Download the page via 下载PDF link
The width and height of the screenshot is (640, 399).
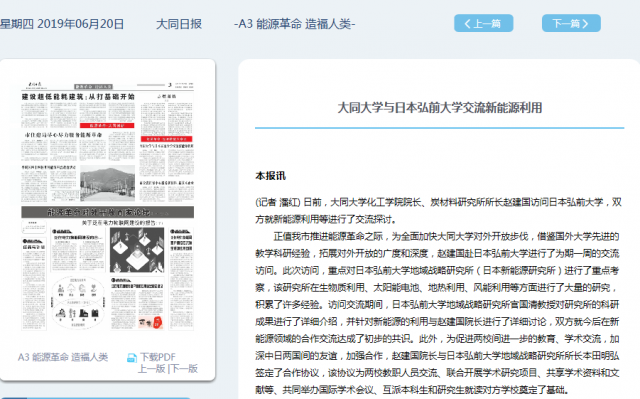(x=158, y=357)
